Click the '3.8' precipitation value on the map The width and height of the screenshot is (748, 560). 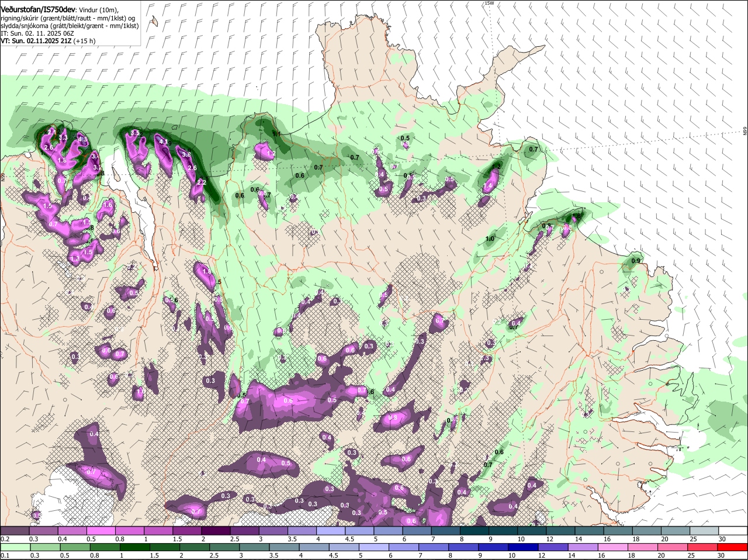[x=186, y=154]
